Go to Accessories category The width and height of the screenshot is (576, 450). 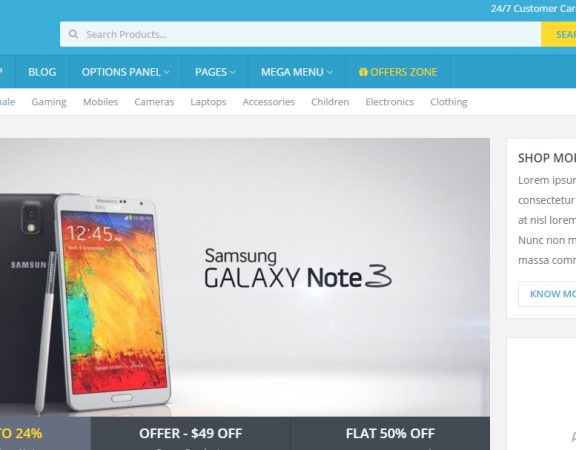click(x=269, y=102)
